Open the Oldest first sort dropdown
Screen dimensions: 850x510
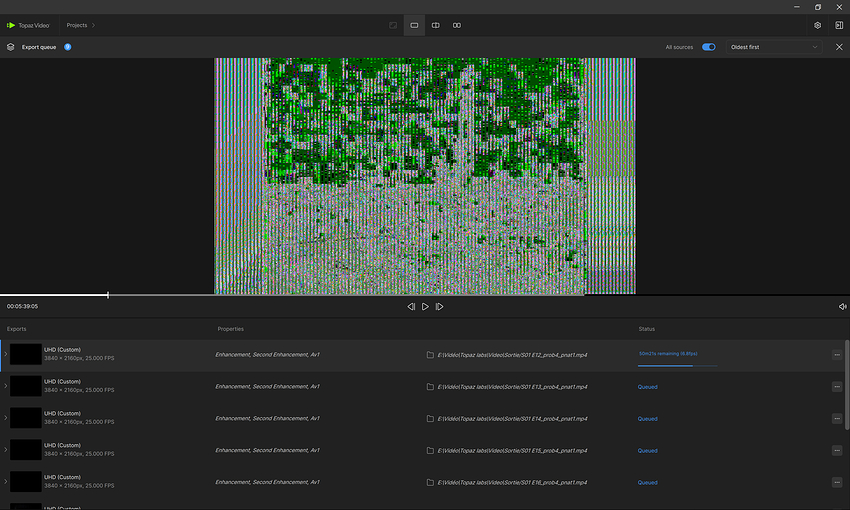click(x=774, y=47)
